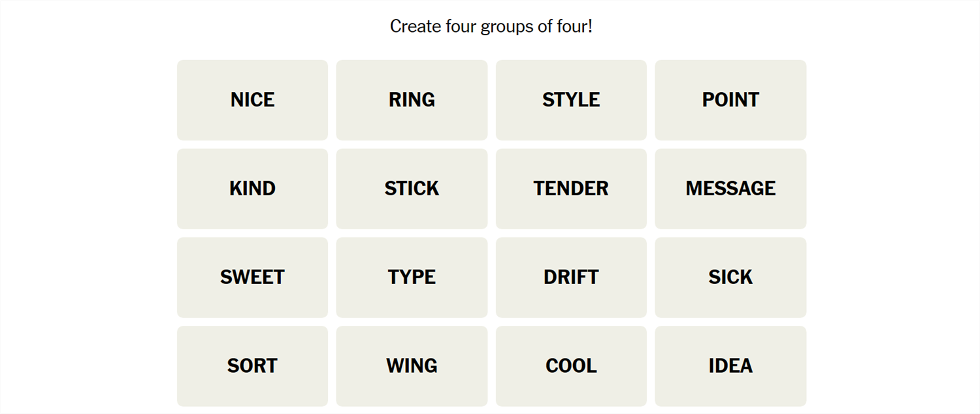Click the "Create four groups of four!" heading

(x=491, y=26)
